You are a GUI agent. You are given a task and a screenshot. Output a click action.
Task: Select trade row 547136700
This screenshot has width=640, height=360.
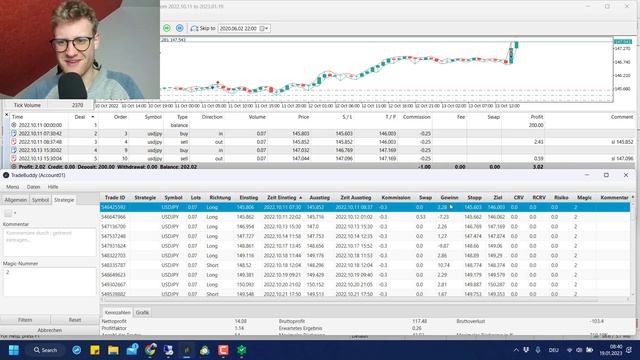pos(365,227)
